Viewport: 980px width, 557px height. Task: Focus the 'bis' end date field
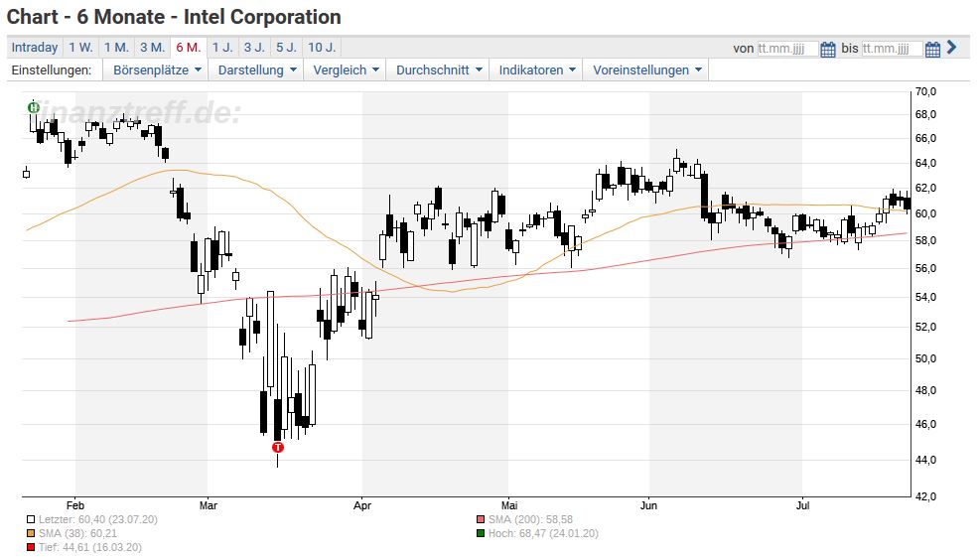[x=892, y=49]
